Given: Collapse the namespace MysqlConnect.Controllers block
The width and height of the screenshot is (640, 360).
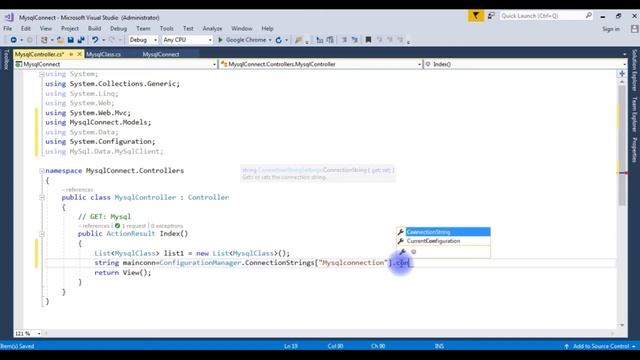Looking at the screenshot, I should [x=42, y=171].
